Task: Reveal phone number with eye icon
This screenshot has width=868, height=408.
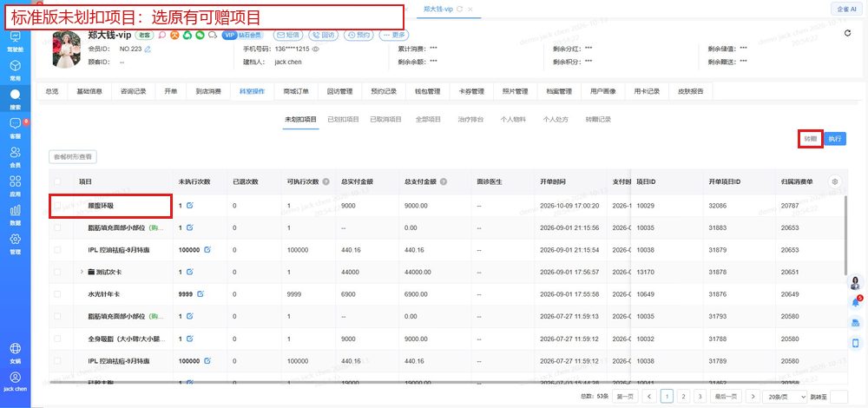Action: (x=316, y=49)
